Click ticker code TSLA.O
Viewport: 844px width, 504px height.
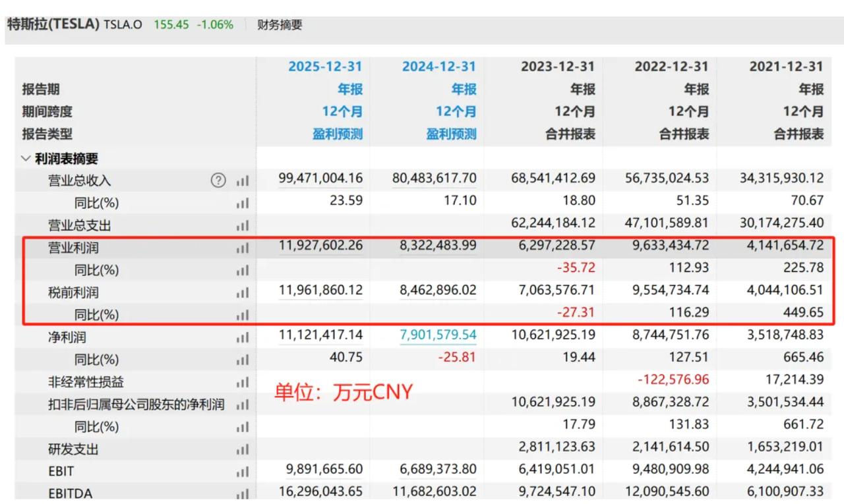(x=123, y=25)
